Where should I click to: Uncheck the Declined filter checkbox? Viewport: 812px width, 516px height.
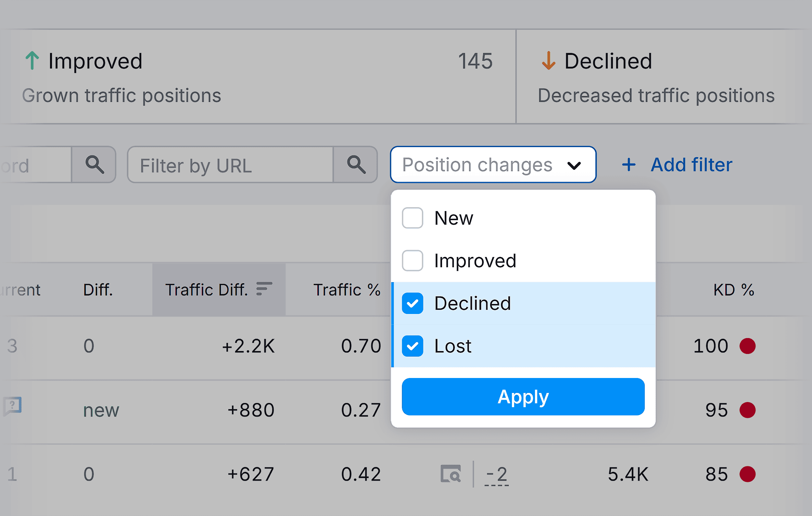coord(412,304)
